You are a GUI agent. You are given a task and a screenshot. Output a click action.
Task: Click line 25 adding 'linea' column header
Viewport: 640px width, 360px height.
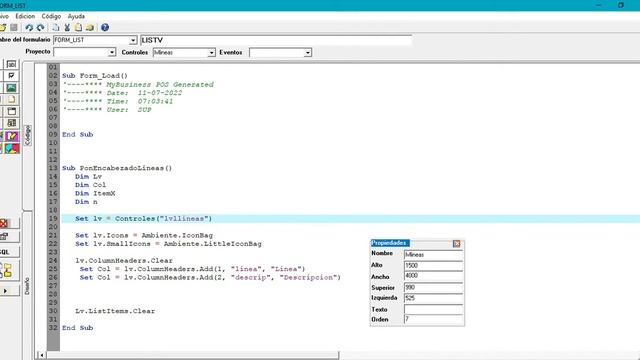(x=192, y=269)
